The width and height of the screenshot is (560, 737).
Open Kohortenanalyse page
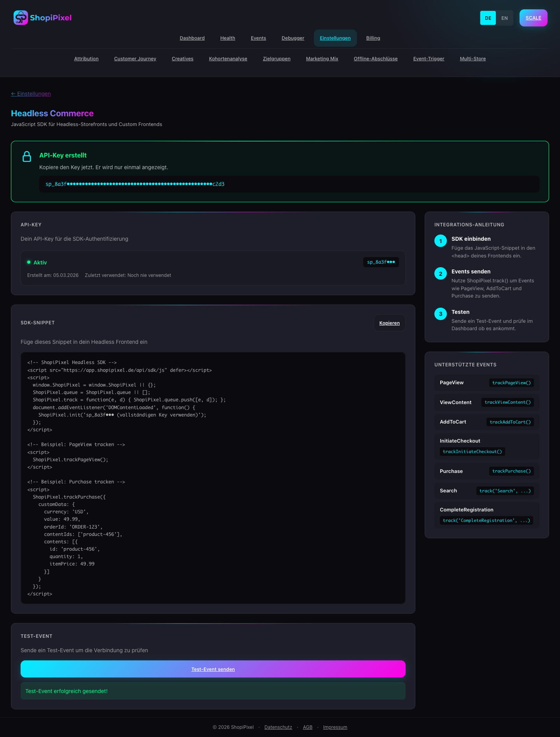[228, 59]
